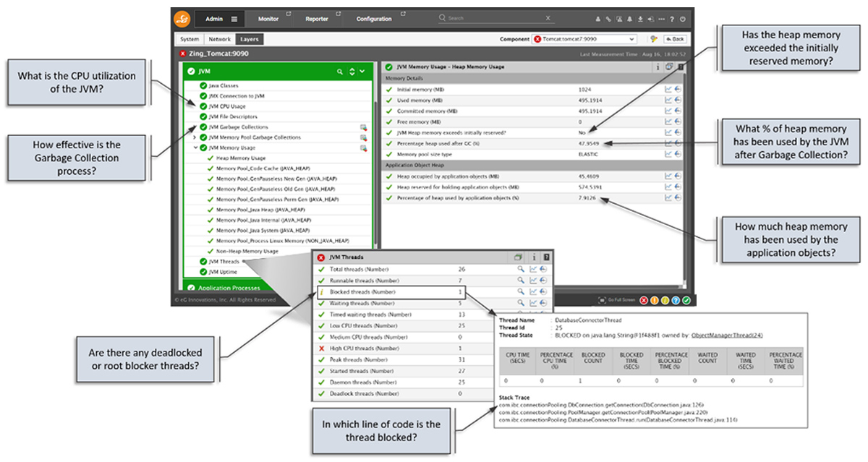
Task: Click the Back button
Action: point(674,39)
